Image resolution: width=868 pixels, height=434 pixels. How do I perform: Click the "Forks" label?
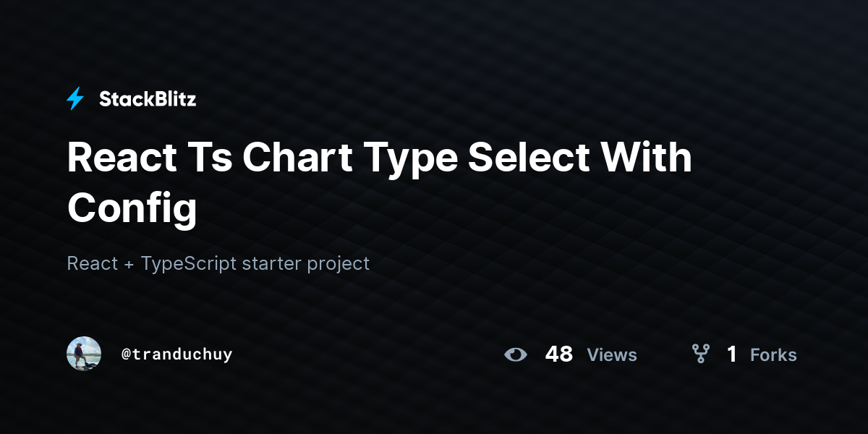coord(773,355)
